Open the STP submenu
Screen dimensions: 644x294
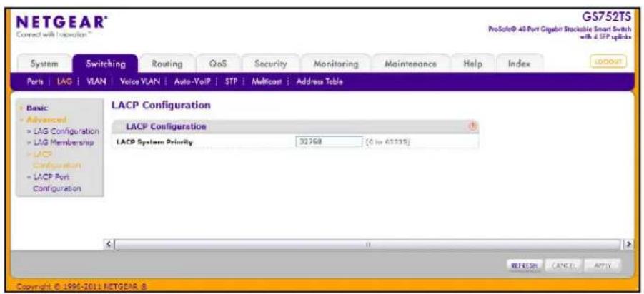pyautogui.click(x=232, y=81)
